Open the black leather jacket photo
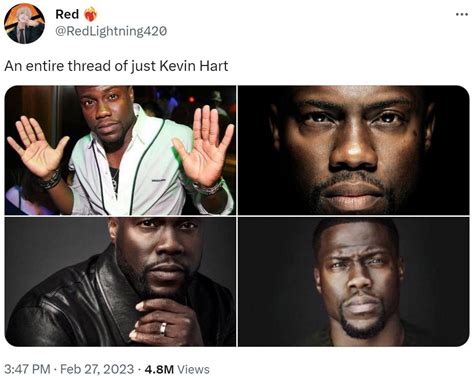The height and width of the screenshot is (379, 474). [x=120, y=282]
